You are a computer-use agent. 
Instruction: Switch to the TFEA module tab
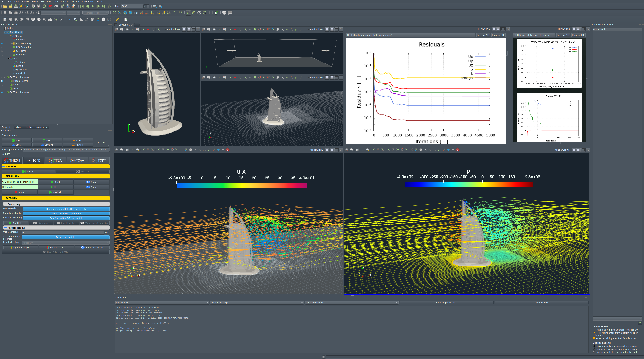(x=55, y=160)
